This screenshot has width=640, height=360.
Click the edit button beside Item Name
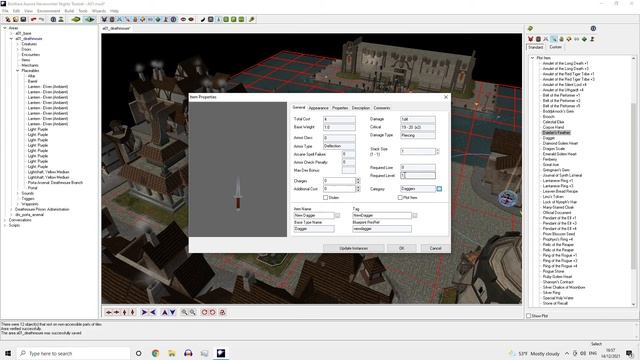(x=337, y=216)
